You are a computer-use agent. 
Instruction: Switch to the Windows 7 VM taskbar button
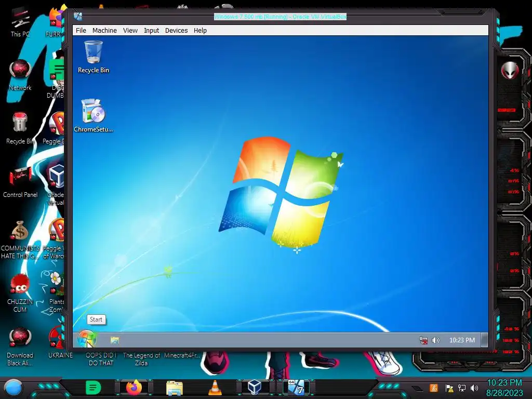tap(296, 388)
